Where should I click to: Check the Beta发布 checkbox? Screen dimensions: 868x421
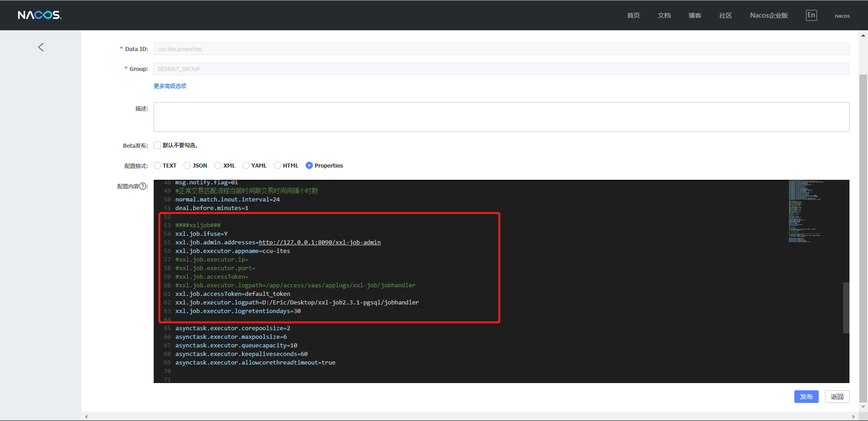(157, 145)
